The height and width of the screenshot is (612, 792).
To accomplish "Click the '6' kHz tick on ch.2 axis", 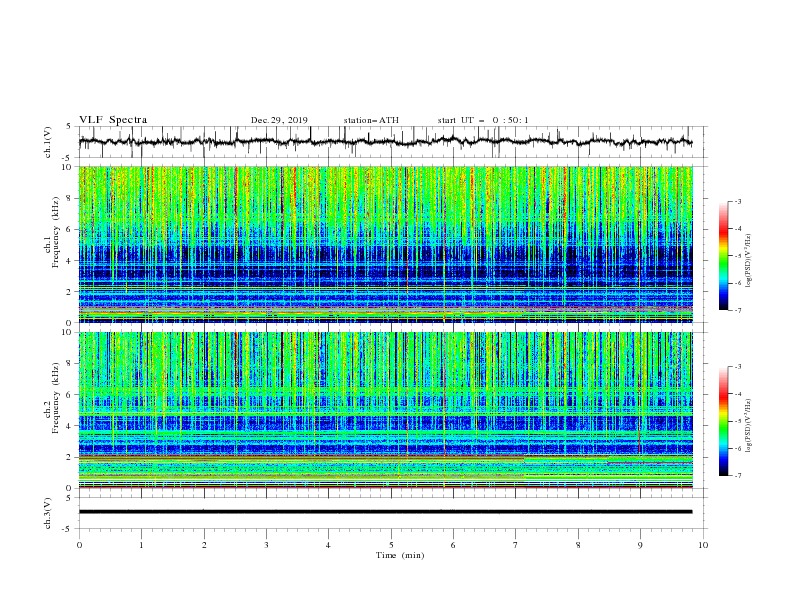I will tap(70, 394).
